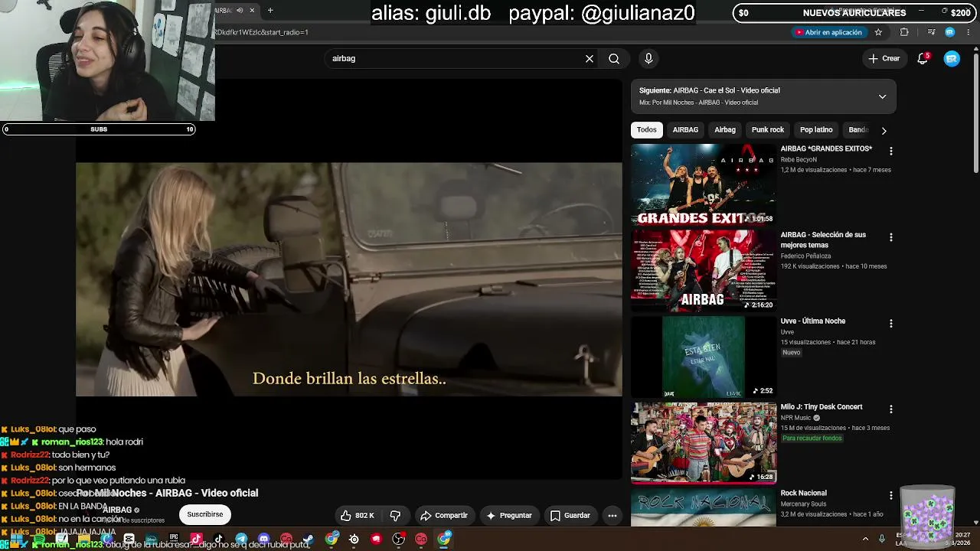Select the Todos filter chip
Viewport: 980px width, 551px height.
(x=647, y=130)
